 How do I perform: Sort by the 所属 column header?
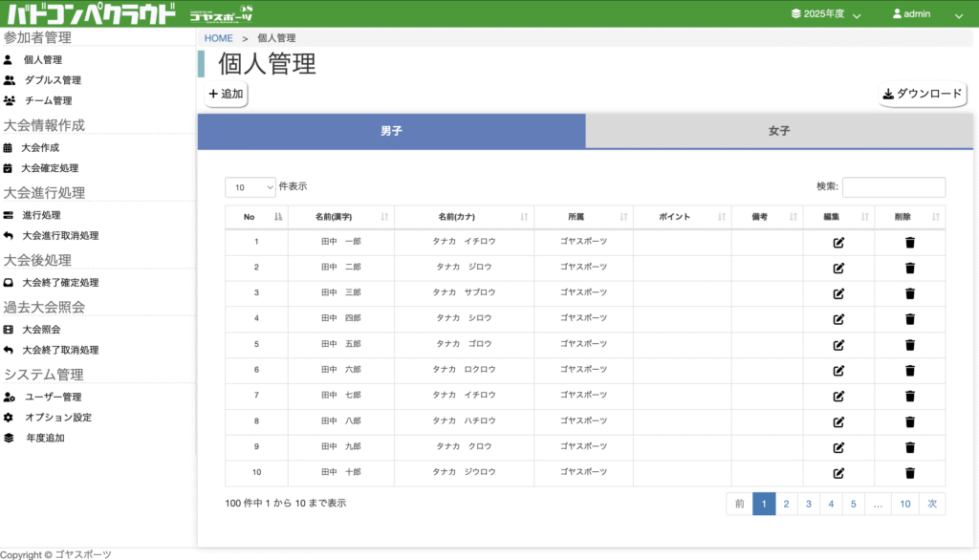[x=583, y=217]
